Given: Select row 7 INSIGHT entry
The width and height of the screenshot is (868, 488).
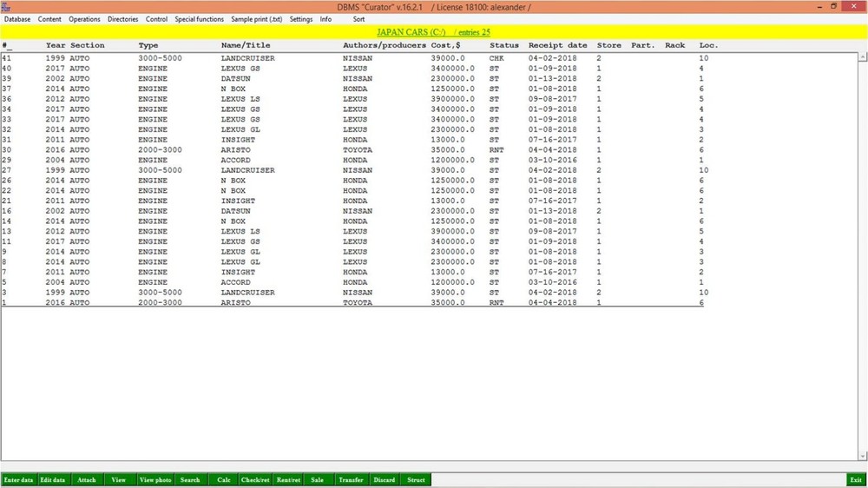Looking at the screenshot, I should click(x=354, y=272).
